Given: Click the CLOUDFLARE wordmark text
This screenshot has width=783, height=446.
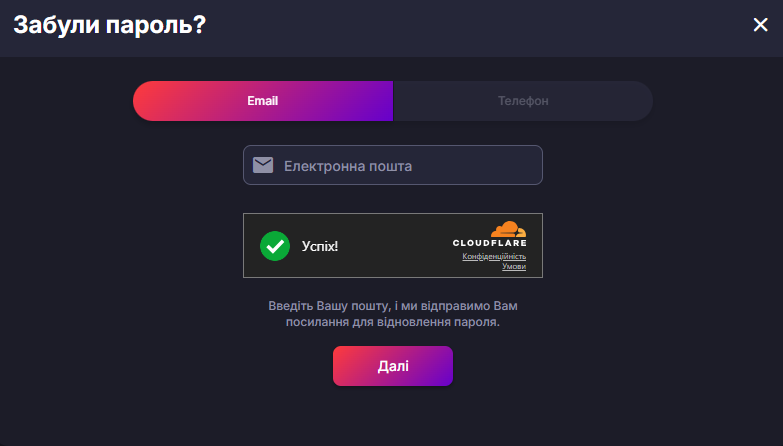Looking at the screenshot, I should (489, 243).
